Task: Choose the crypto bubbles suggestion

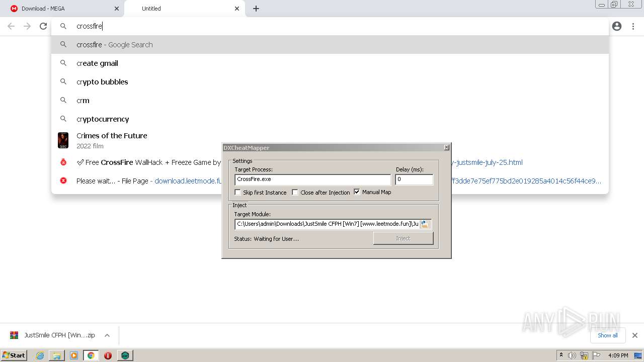Action: 330,82
